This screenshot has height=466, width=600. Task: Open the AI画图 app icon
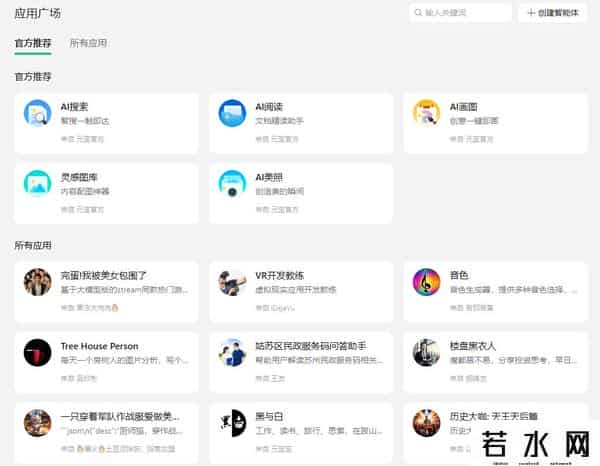tap(426, 113)
